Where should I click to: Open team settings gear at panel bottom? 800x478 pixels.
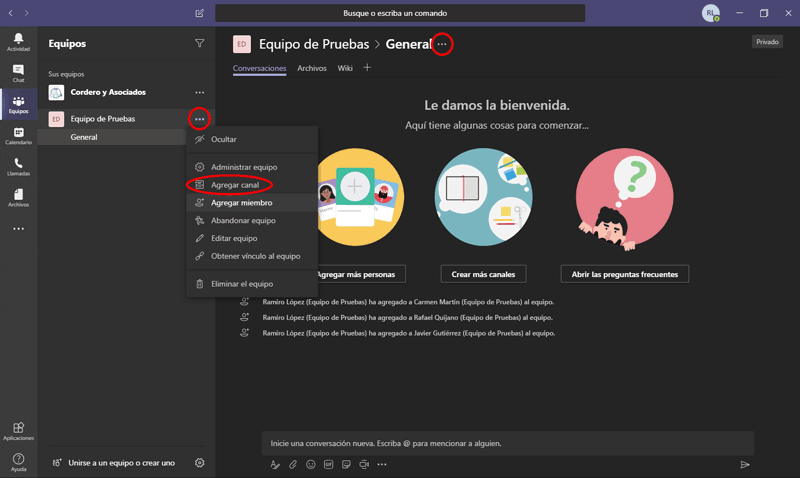tap(199, 463)
